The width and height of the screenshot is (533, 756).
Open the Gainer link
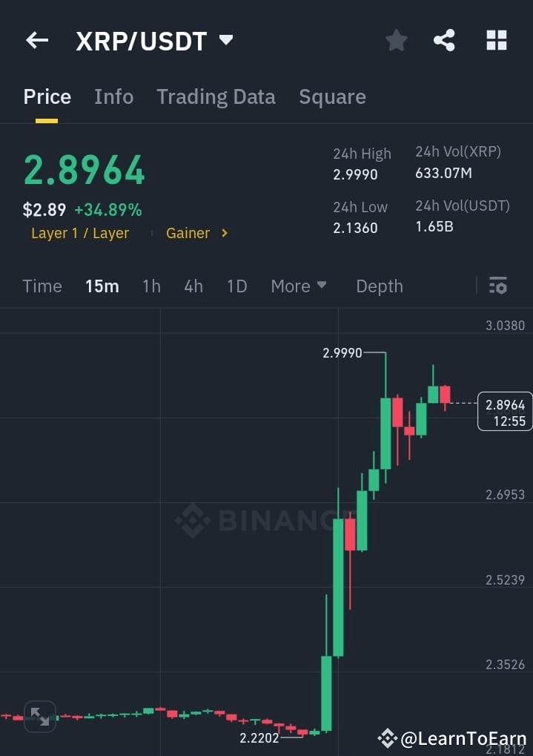[x=188, y=233]
